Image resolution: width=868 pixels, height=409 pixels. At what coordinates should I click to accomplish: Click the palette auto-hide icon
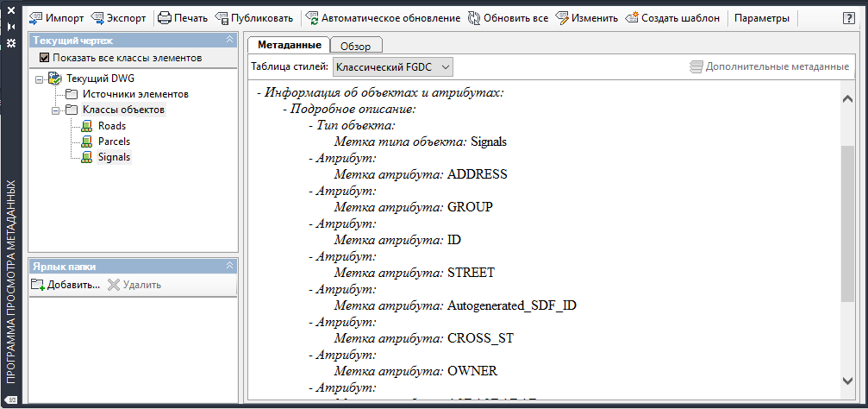point(10,27)
